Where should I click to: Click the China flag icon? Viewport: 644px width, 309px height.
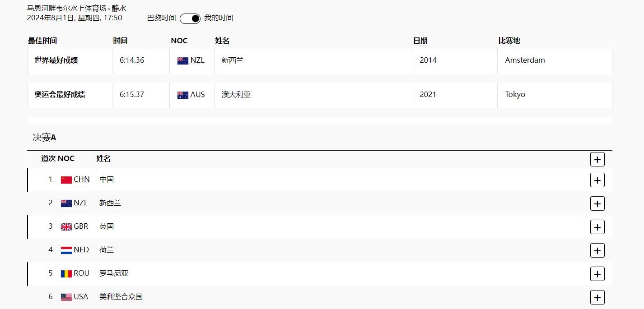coord(66,180)
